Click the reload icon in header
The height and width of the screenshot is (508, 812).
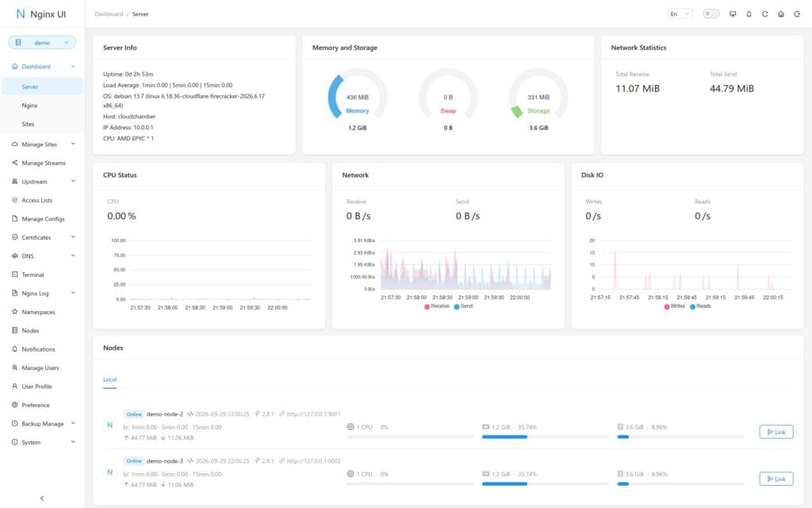click(764, 14)
